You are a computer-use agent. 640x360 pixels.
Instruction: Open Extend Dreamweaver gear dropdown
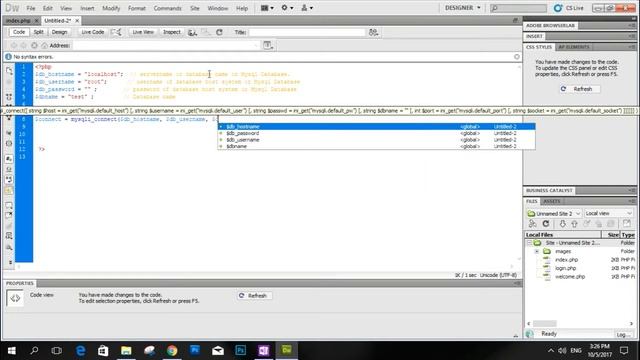(287, 8)
